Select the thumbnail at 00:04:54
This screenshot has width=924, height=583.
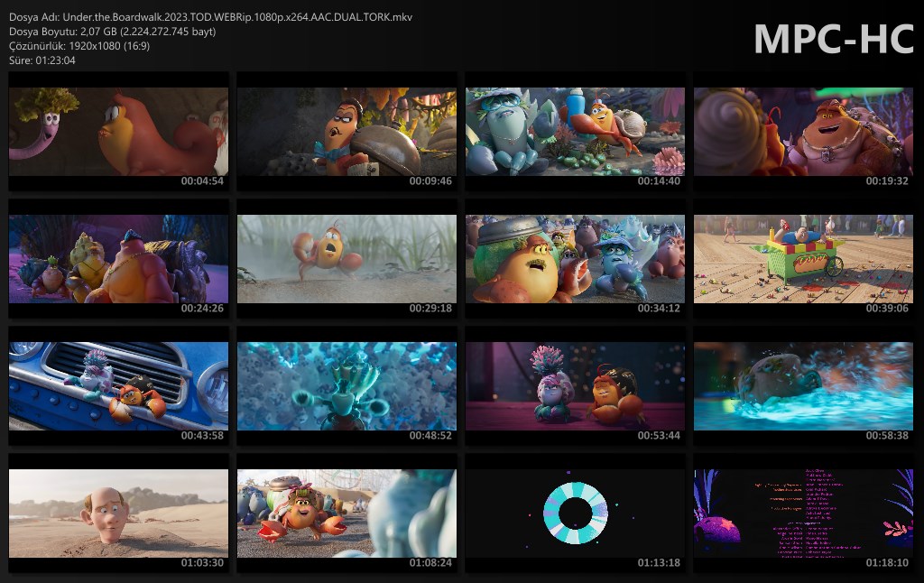click(118, 132)
